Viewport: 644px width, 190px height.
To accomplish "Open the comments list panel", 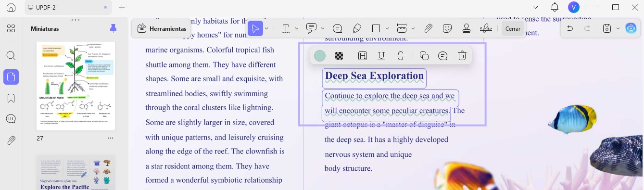I will coord(11,119).
